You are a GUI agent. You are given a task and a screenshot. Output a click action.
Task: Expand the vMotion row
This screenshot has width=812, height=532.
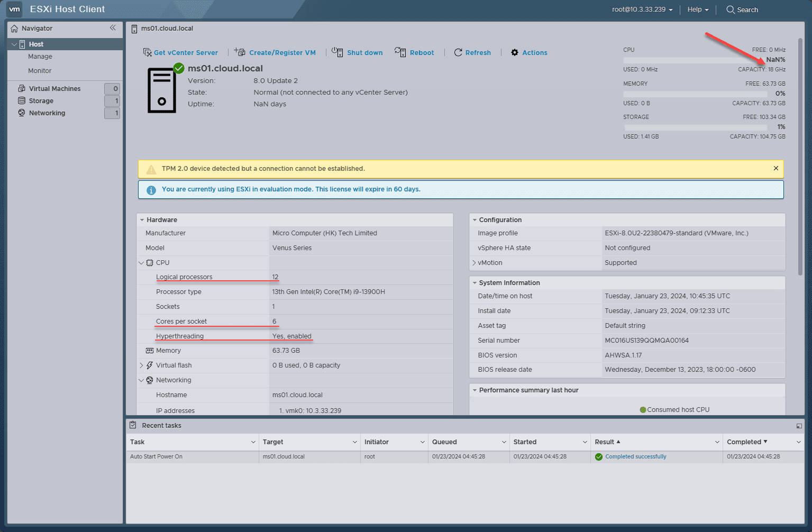(474, 263)
